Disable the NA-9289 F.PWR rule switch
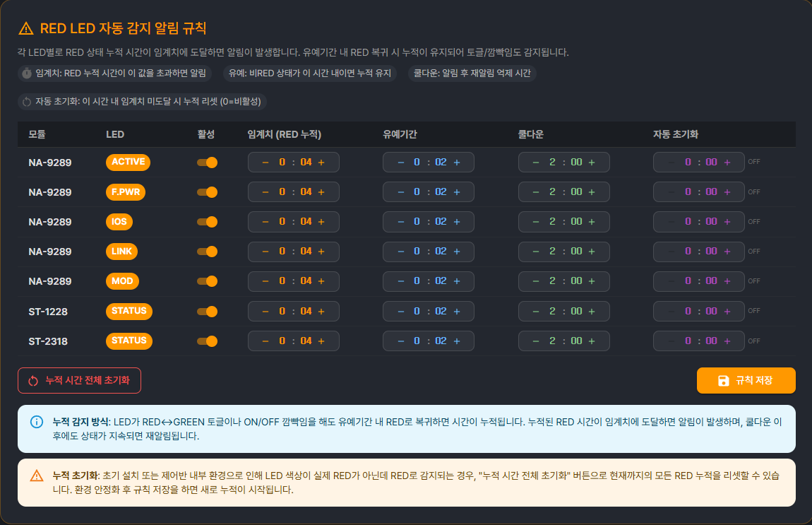This screenshot has height=525, width=812. (207, 191)
